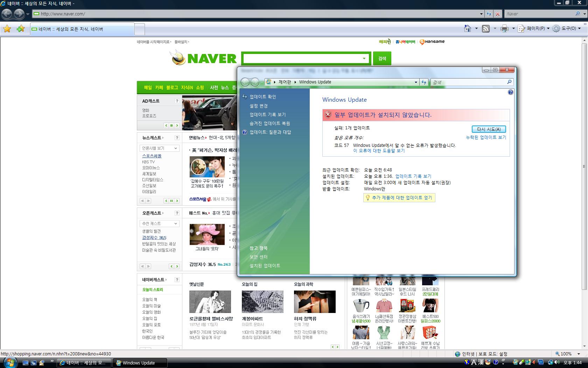The width and height of the screenshot is (588, 368).
Task: Click the magnifier icon in the IE Naver search box
Action: pyautogui.click(x=577, y=14)
